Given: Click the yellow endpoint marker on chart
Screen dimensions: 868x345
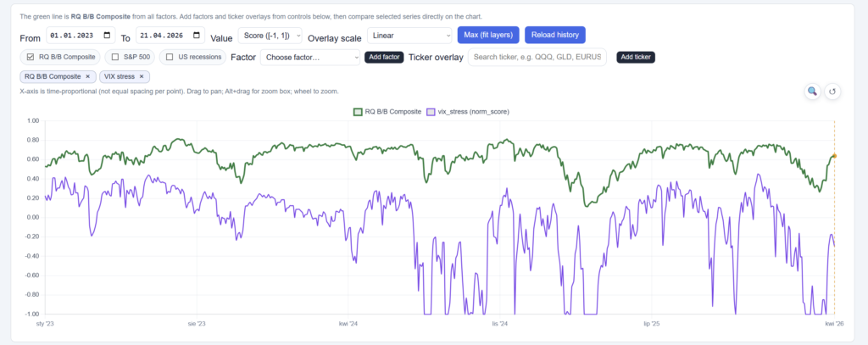Looking at the screenshot, I should pyautogui.click(x=834, y=156).
